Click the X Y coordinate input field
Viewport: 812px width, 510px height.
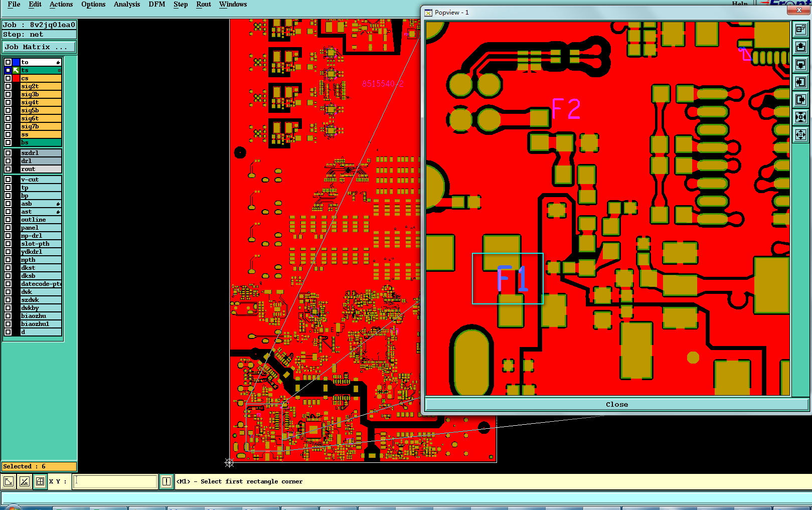point(115,481)
